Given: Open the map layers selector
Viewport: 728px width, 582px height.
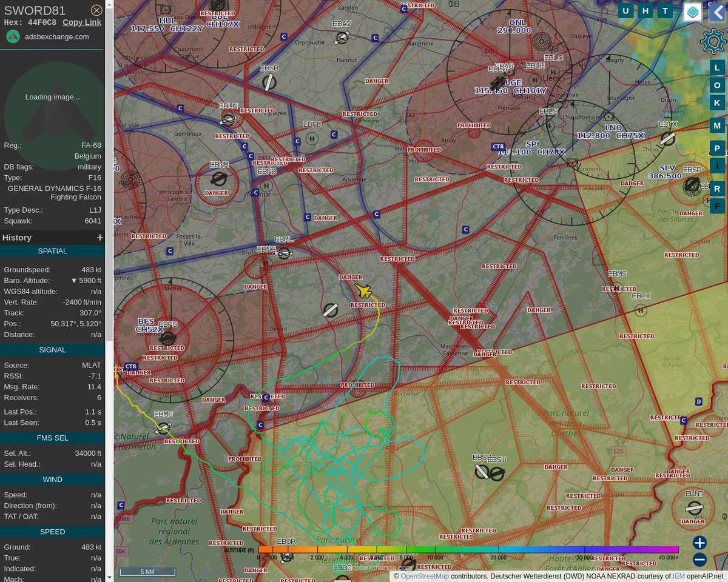Looking at the screenshot, I should (692, 11).
